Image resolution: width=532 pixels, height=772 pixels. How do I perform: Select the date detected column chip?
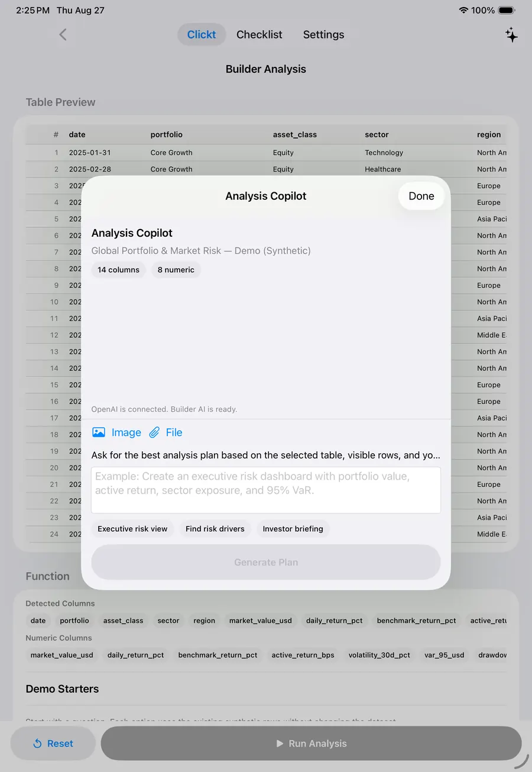point(38,621)
